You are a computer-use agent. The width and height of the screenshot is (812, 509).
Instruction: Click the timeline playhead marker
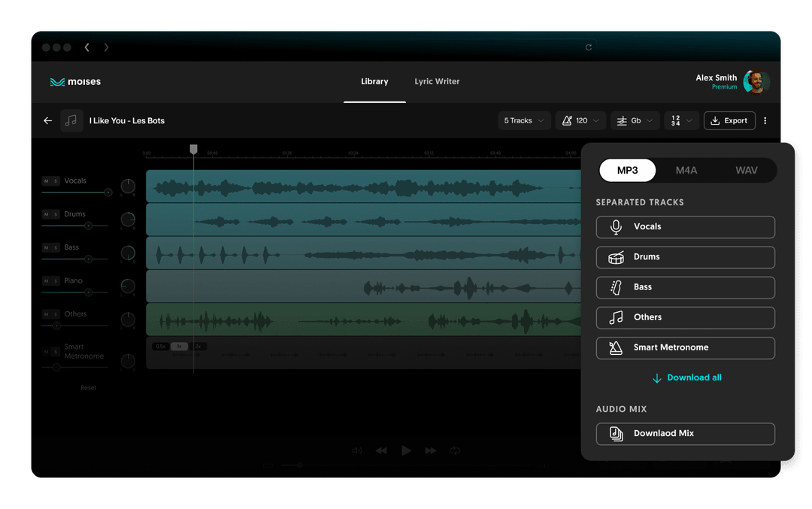tap(194, 150)
